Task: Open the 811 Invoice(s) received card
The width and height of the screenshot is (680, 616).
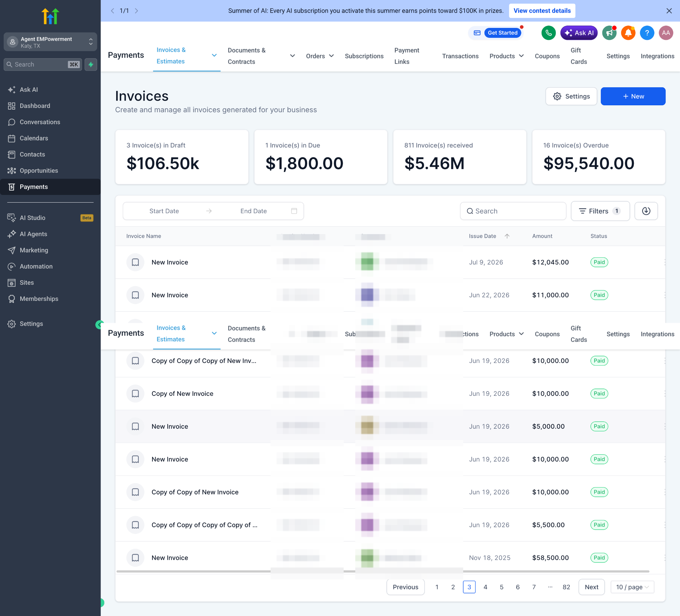Action: (460, 157)
